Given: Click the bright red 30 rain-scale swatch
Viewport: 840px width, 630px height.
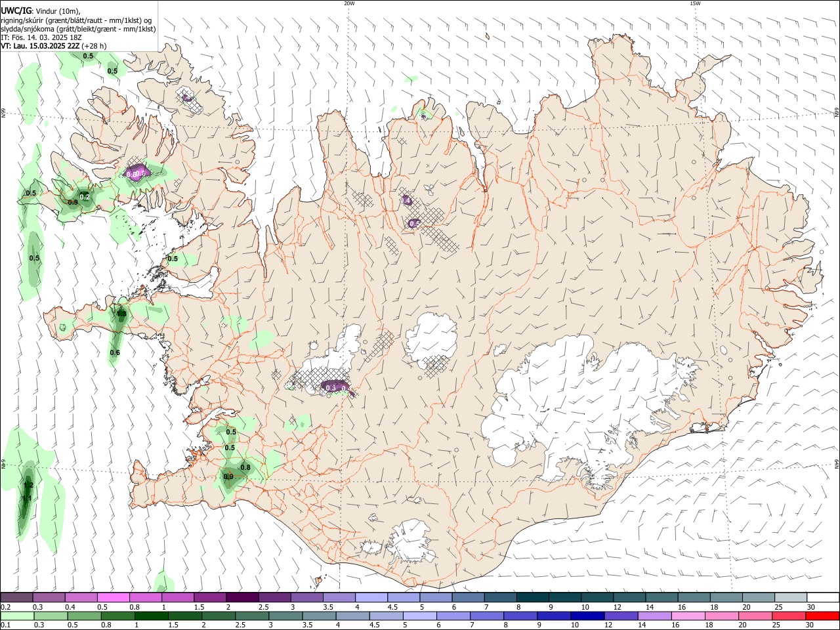Looking at the screenshot, I should point(821,616).
